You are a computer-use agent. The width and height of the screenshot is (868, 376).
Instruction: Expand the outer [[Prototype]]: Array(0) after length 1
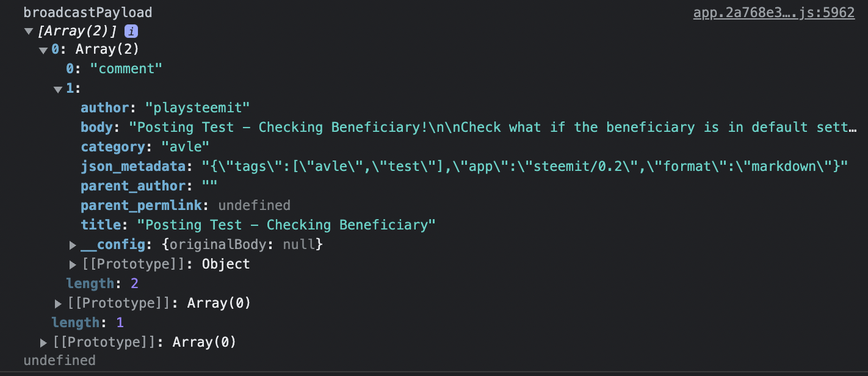pyautogui.click(x=44, y=342)
